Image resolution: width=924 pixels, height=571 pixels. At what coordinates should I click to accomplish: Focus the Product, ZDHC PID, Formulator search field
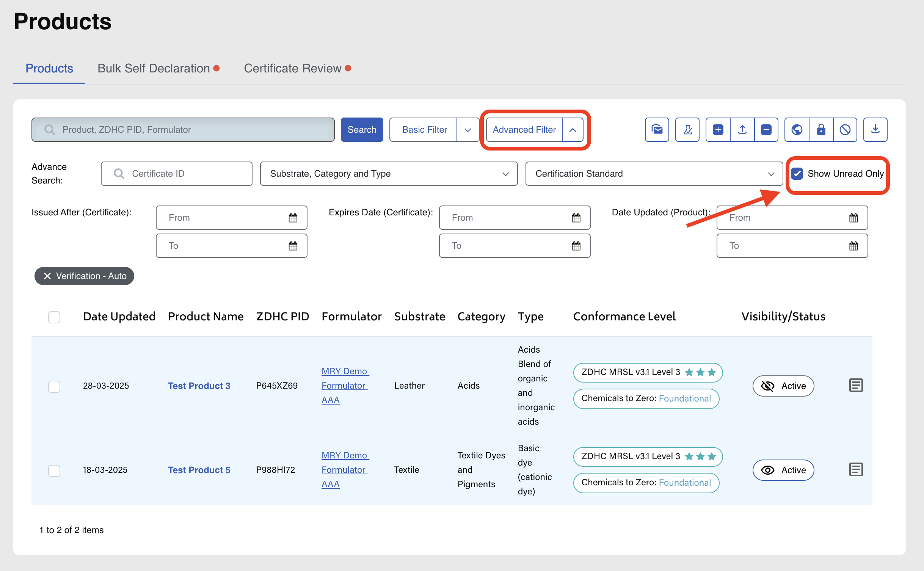(183, 130)
